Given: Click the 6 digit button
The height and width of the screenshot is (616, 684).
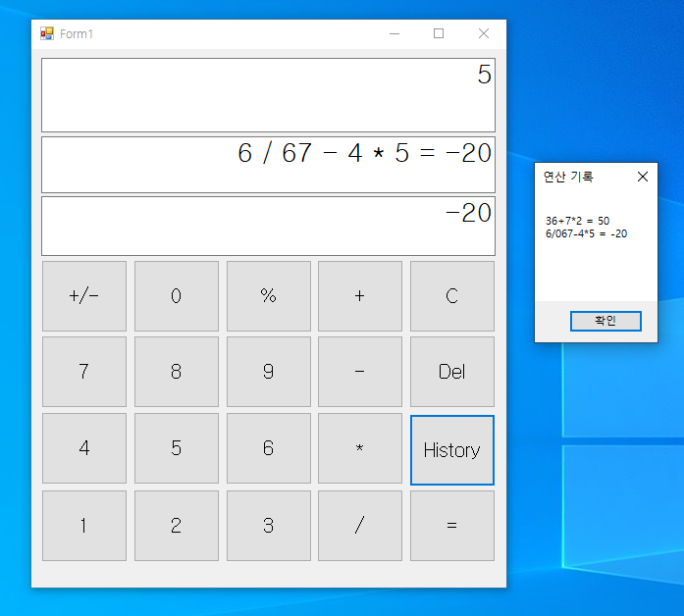Looking at the screenshot, I should [269, 448].
